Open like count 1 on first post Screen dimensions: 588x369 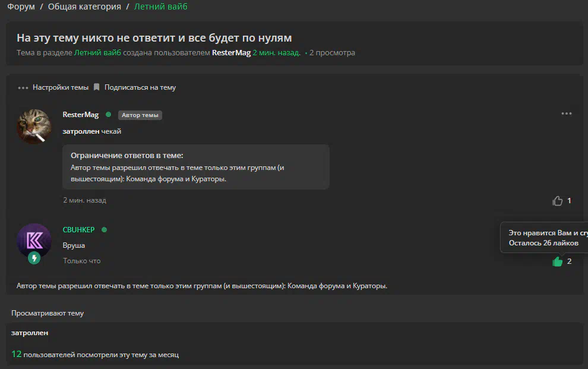(569, 201)
